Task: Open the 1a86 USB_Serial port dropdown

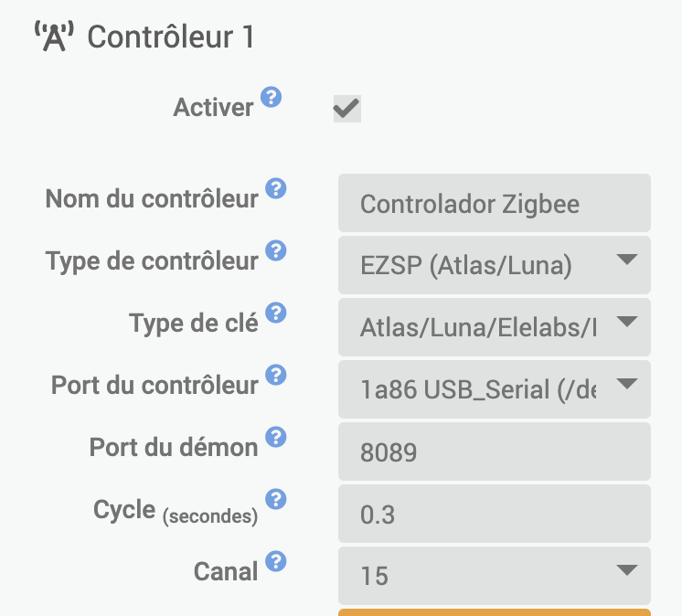Action: (x=495, y=389)
